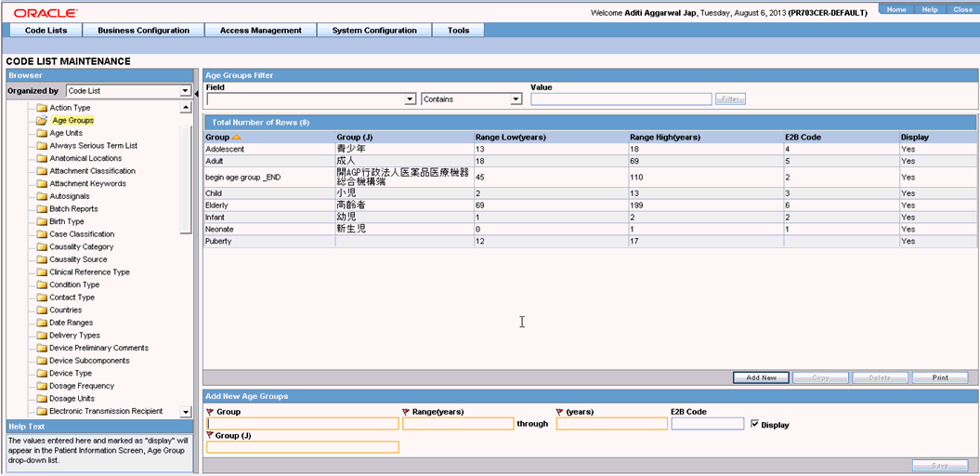
Task: Open the Tools menu
Action: [x=458, y=30]
